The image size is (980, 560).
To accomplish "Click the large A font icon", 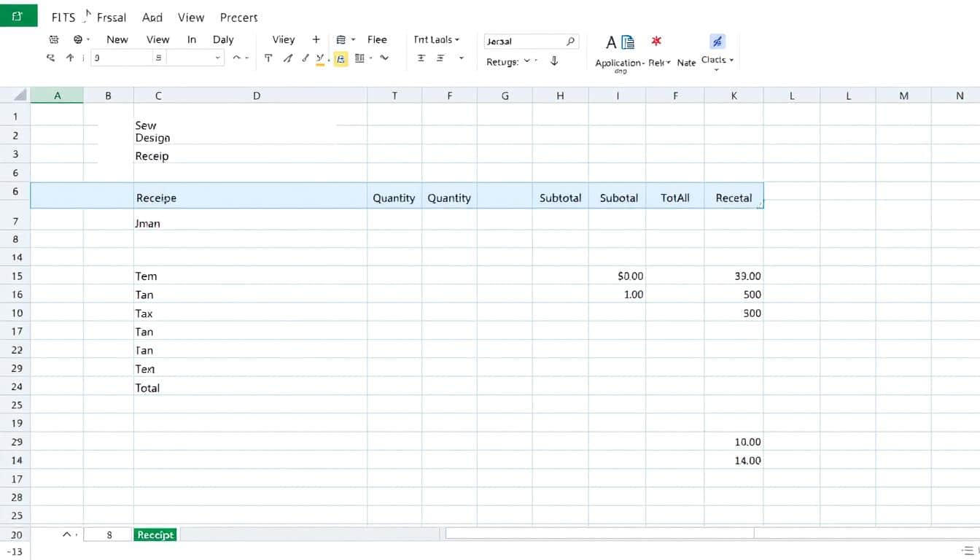I will [x=611, y=42].
